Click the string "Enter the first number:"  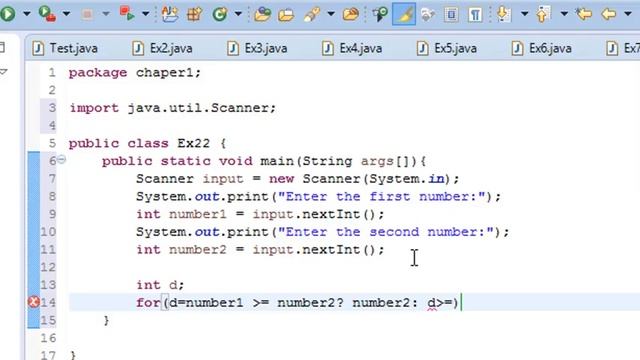point(382,197)
